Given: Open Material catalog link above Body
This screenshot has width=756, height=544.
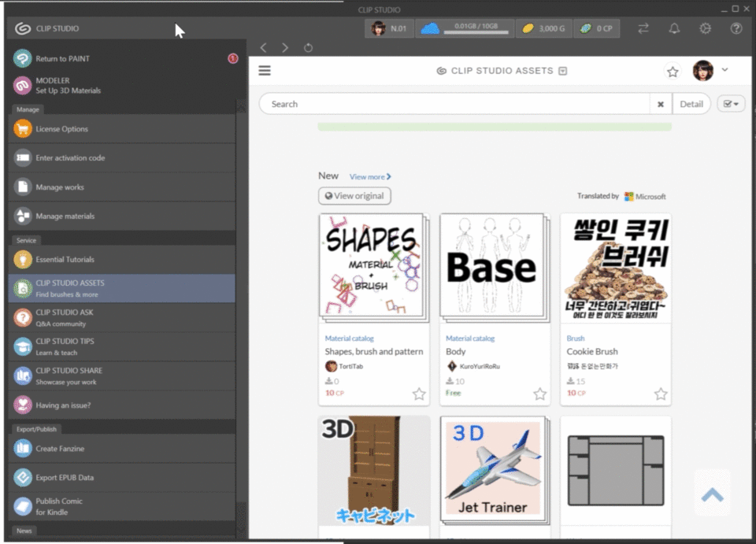Looking at the screenshot, I should pos(470,339).
